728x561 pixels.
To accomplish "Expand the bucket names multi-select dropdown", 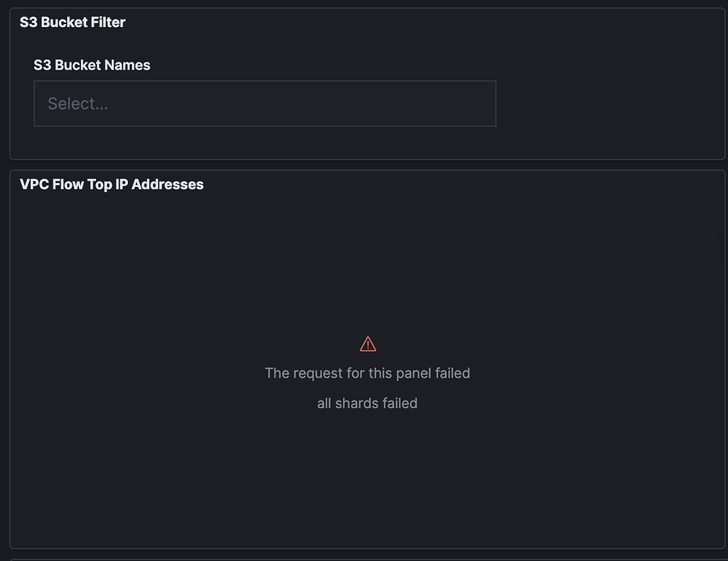I will point(264,103).
